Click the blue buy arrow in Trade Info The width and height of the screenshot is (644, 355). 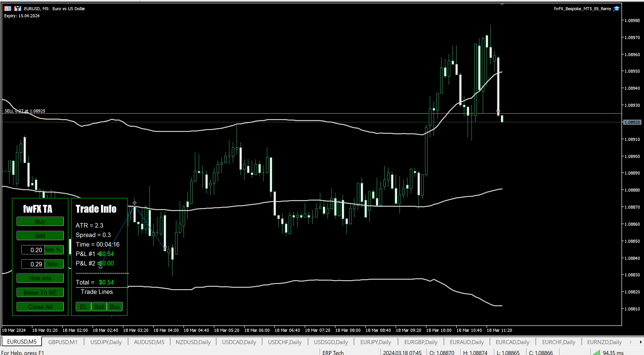(x=100, y=267)
